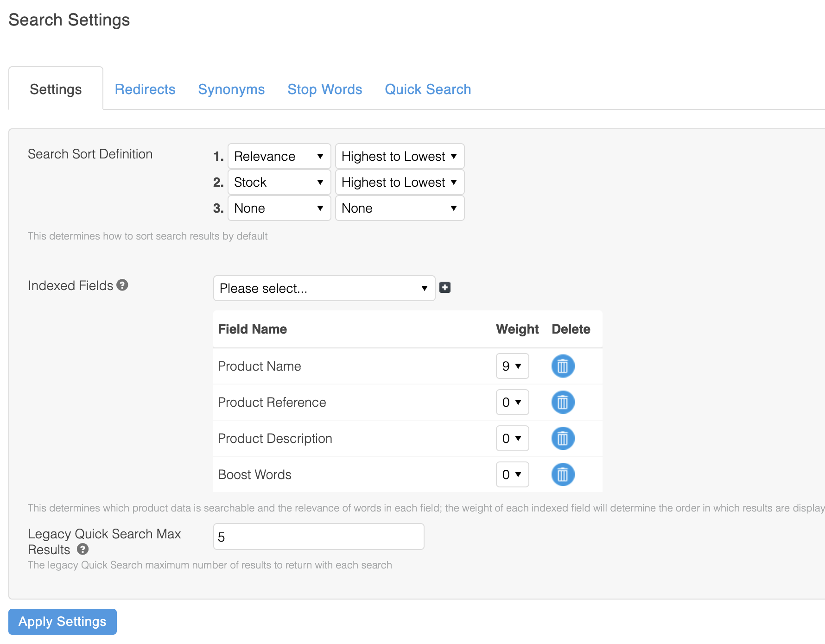825x644 pixels.
Task: Go to the Stop Words tab
Action: click(324, 89)
